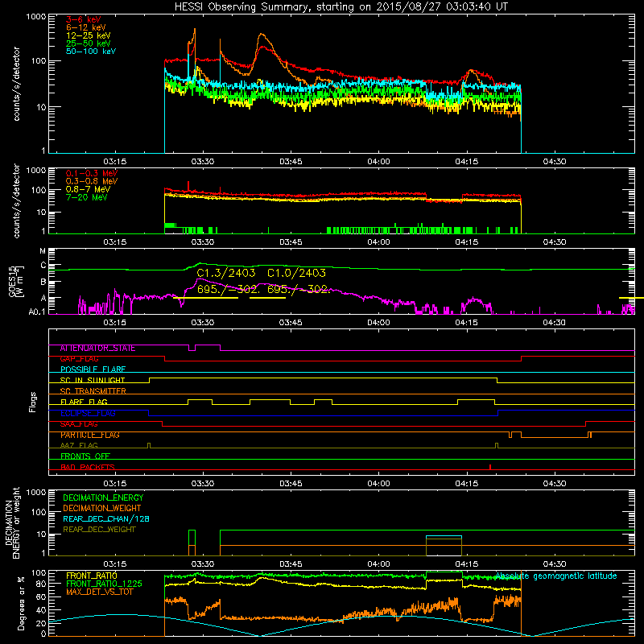644x644 pixels.
Task: Click the orange 6-12 keV peak near 03:40
Action: [x=262, y=35]
